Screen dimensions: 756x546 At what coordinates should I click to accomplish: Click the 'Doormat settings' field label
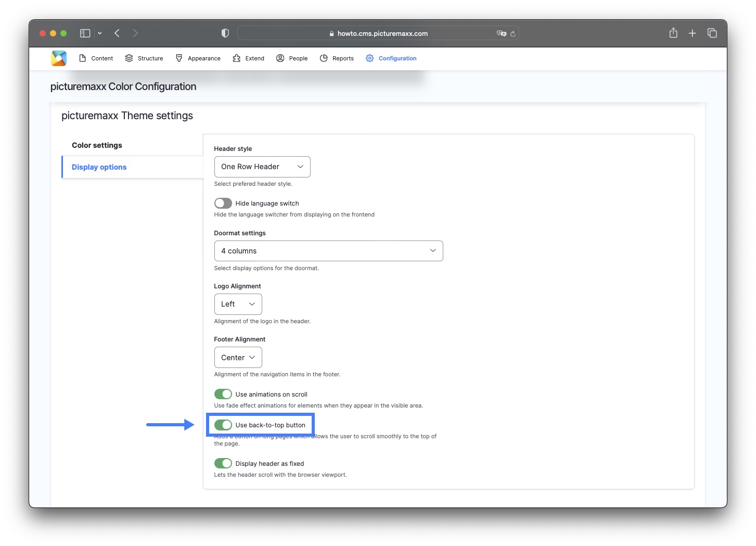[240, 233]
